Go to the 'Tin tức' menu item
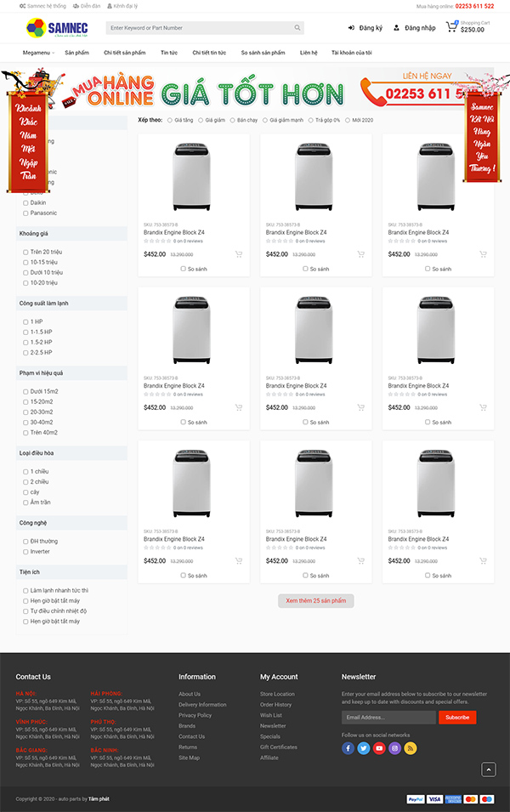510x812 pixels. [168, 53]
